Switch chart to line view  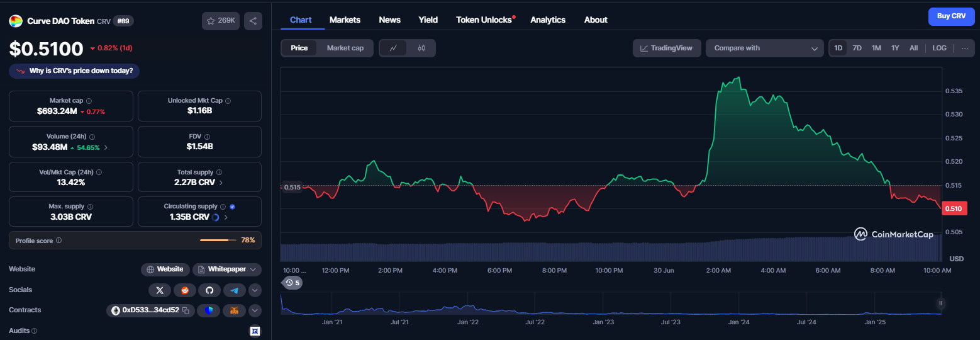tap(394, 48)
